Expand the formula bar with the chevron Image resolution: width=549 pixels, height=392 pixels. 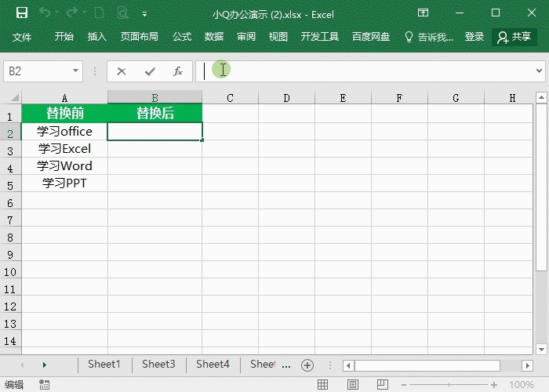pyautogui.click(x=539, y=71)
